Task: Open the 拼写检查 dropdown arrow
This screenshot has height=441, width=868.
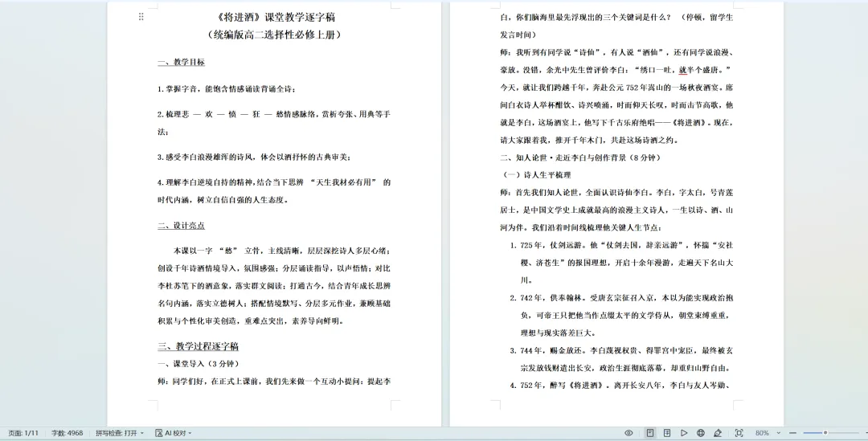Action: 142,433
